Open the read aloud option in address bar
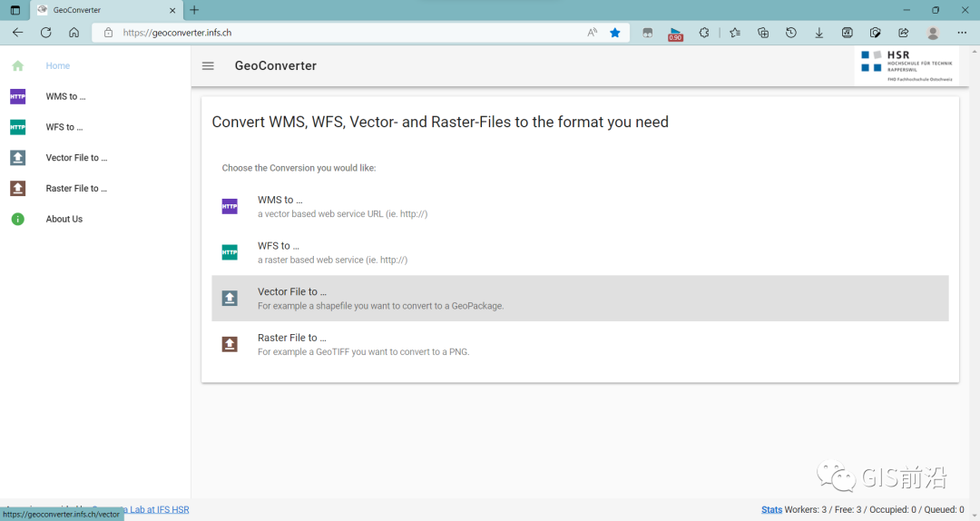 [x=592, y=33]
